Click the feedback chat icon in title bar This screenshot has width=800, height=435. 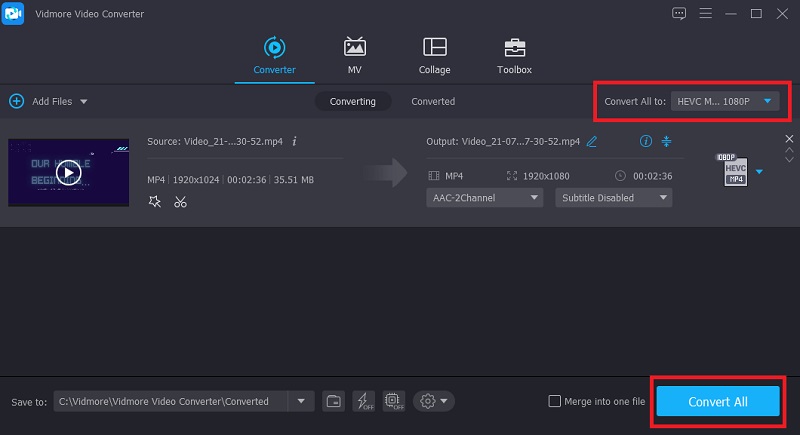point(680,13)
